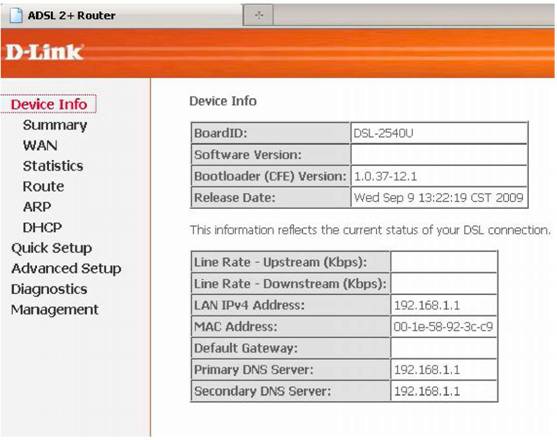
Task: Select the release date Wed Sep 9 value
Action: click(x=439, y=197)
